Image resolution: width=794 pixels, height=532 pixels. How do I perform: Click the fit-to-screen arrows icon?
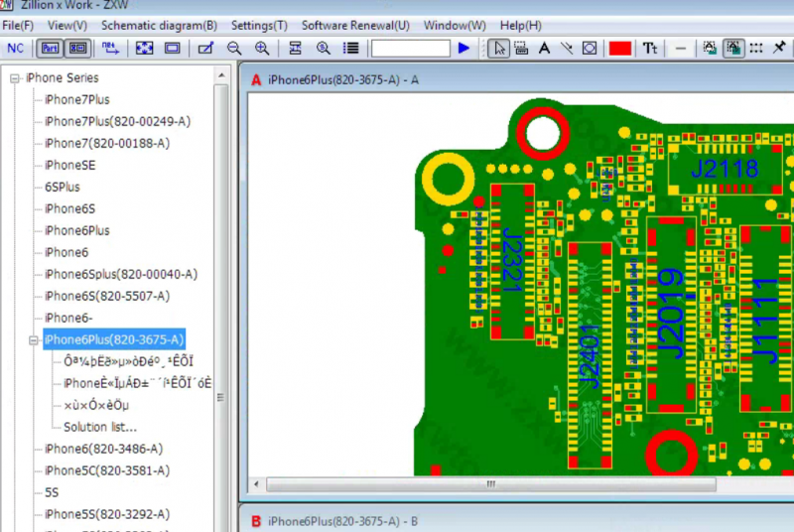coord(144,49)
